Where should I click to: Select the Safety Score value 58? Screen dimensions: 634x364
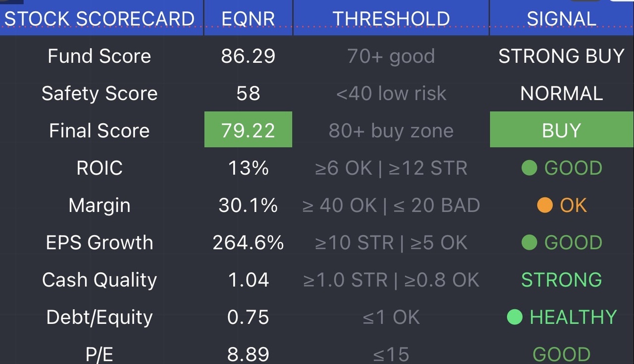click(248, 93)
